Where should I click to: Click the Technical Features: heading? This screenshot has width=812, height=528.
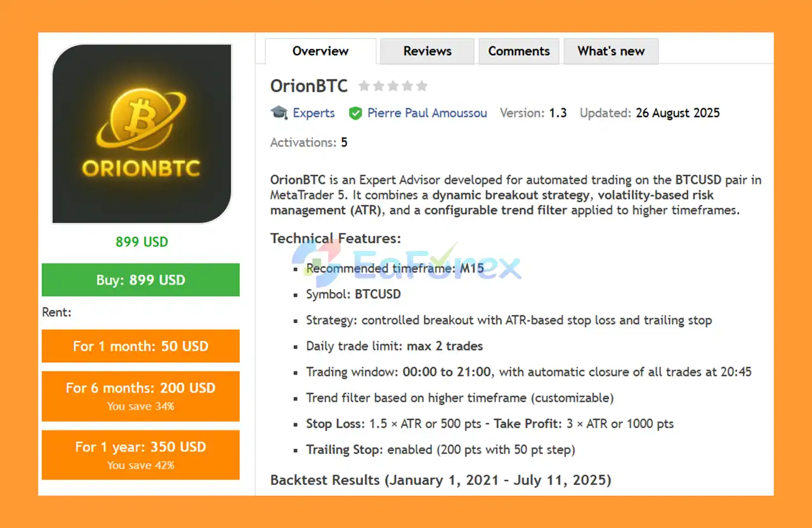[336, 238]
